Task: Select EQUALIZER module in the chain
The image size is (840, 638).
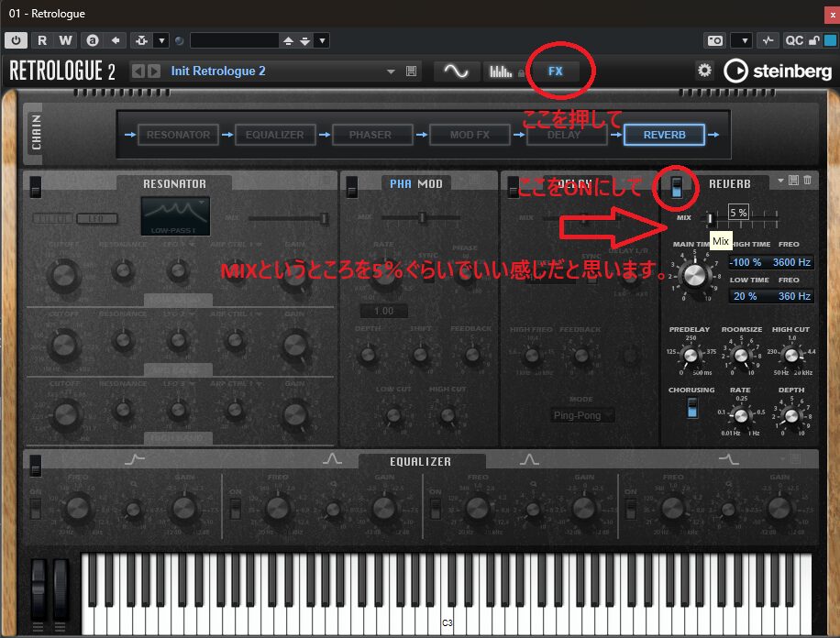Action: [x=274, y=135]
